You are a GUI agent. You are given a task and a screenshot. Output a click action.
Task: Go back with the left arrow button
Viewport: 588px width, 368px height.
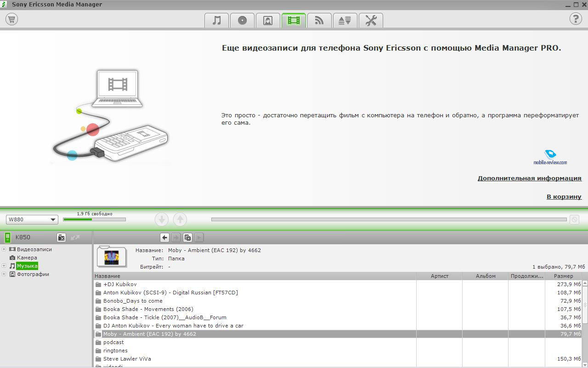point(165,237)
